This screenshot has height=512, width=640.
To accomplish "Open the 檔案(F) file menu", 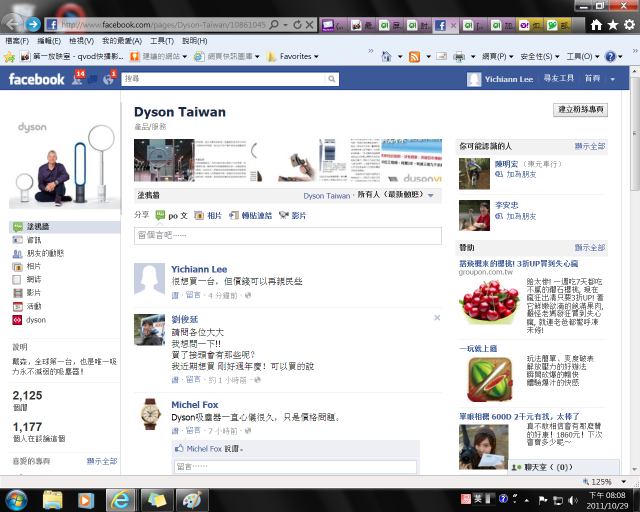I will (17, 41).
